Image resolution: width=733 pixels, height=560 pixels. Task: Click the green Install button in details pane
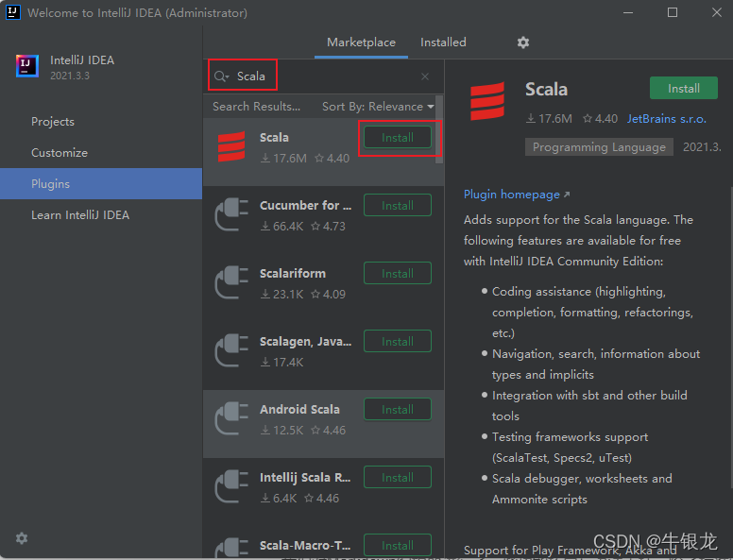point(684,88)
